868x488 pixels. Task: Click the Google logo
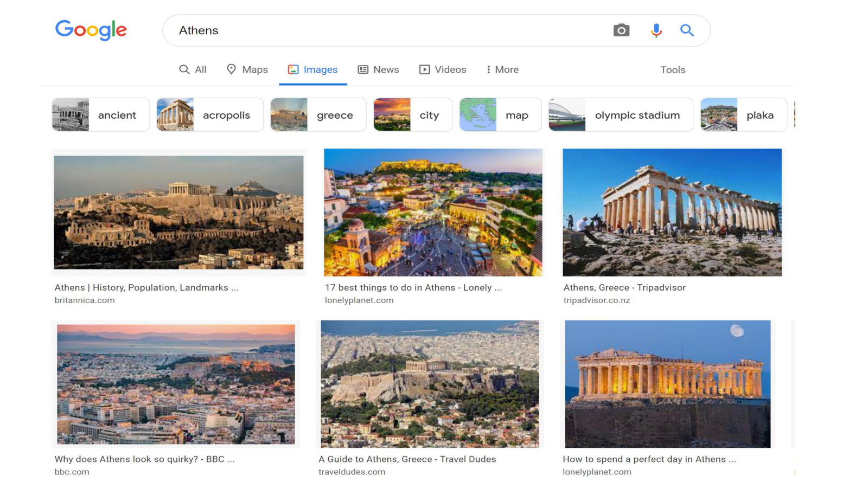pos(91,30)
